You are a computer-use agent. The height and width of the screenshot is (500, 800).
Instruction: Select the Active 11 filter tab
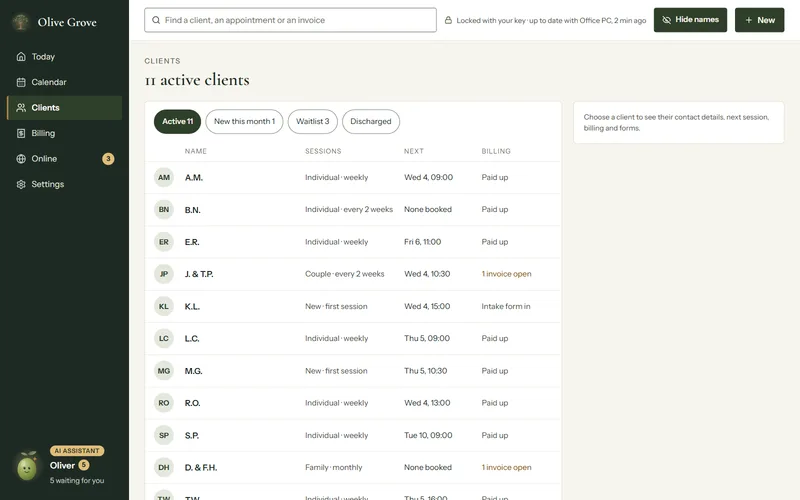click(x=178, y=121)
